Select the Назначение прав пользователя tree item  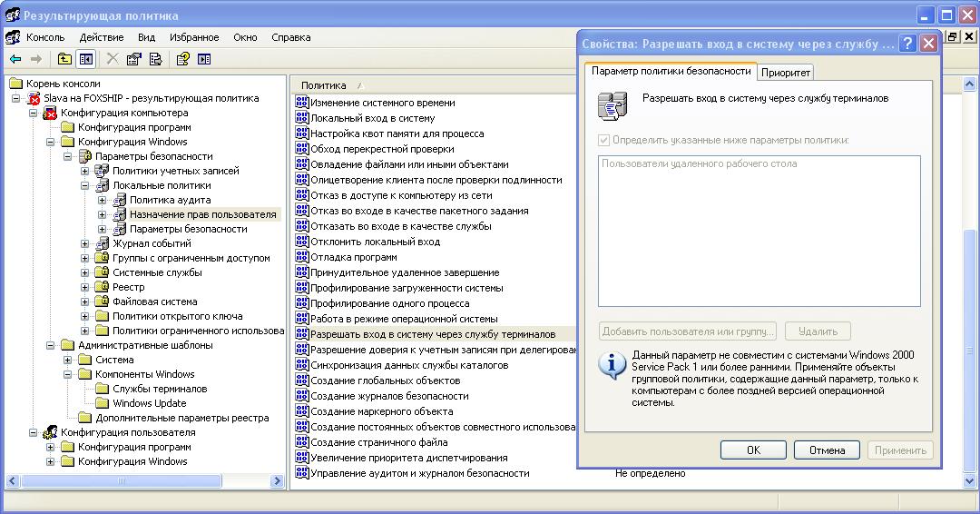coord(203,214)
